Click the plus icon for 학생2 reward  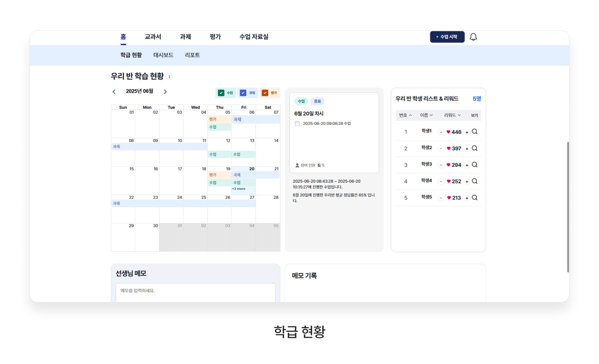[467, 148]
